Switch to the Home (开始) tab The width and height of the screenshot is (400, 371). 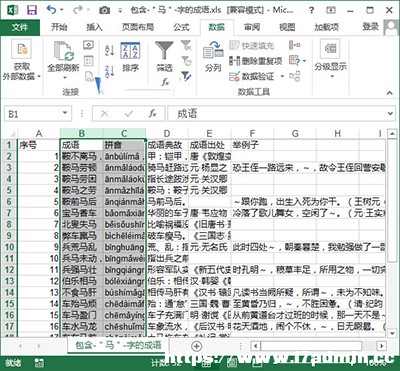point(59,27)
